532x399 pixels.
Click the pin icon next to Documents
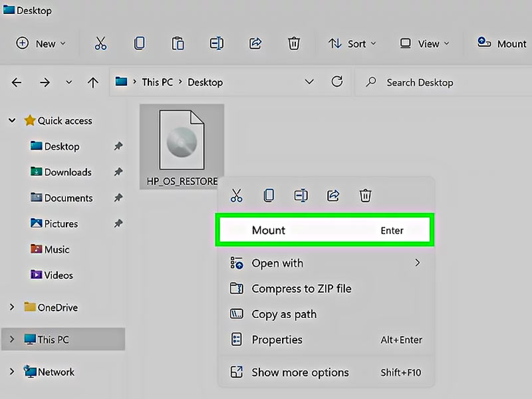coord(118,198)
